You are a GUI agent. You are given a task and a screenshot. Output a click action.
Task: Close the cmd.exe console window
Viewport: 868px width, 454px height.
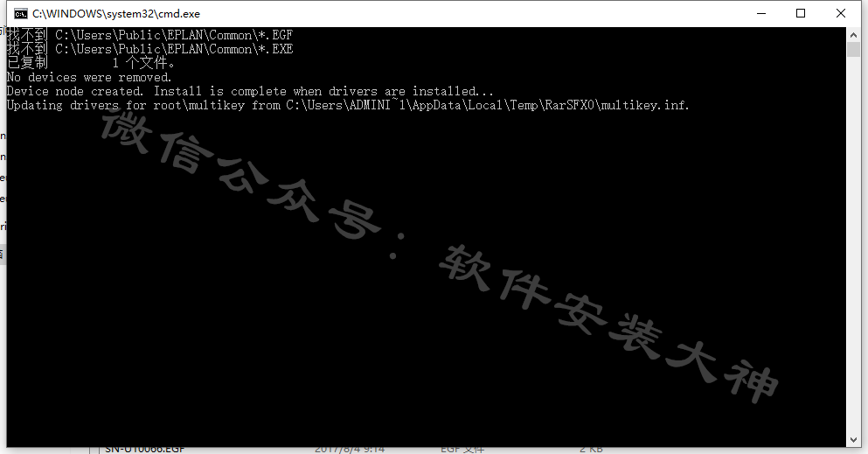[840, 13]
